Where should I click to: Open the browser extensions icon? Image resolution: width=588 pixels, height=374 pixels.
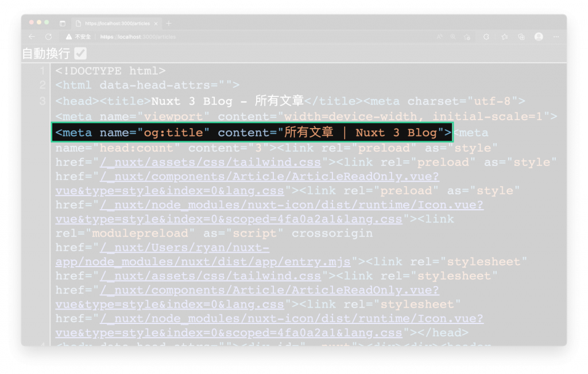(486, 37)
